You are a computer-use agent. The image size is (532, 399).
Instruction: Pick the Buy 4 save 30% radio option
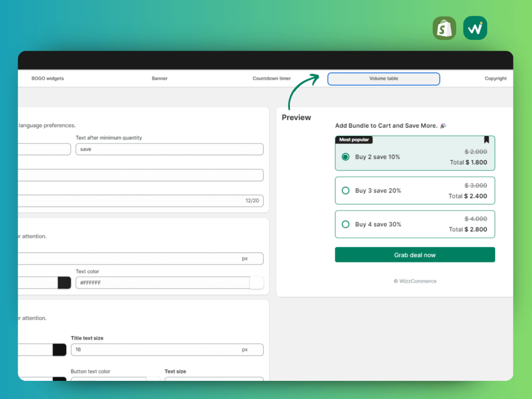click(x=345, y=224)
